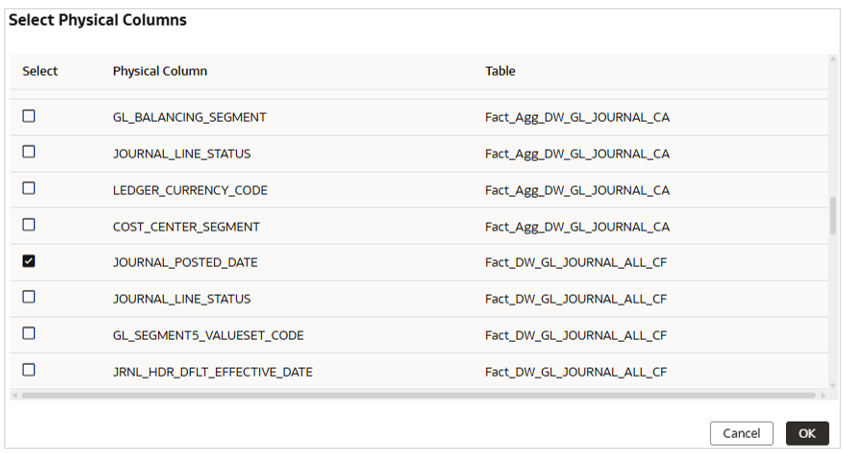Check the JRNL_HDR_DFLT_EFFECTIVE_DATE checkbox
The image size is (843, 453).
click(29, 370)
